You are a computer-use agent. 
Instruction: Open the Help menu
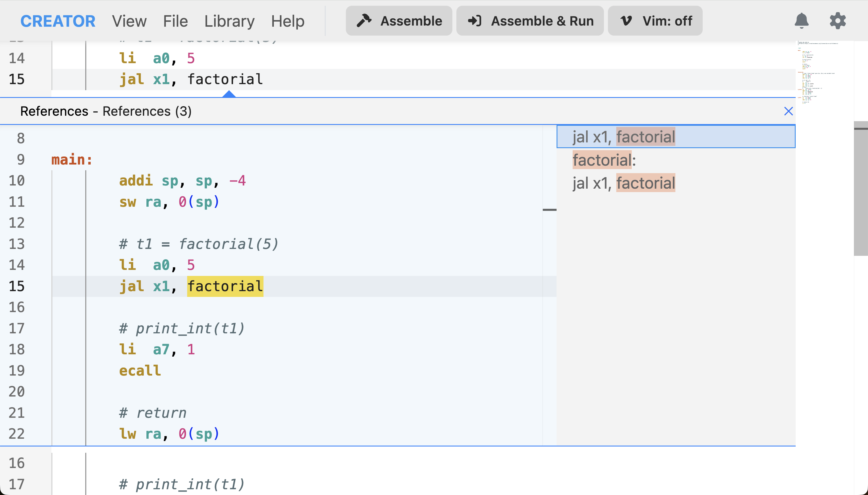(288, 21)
